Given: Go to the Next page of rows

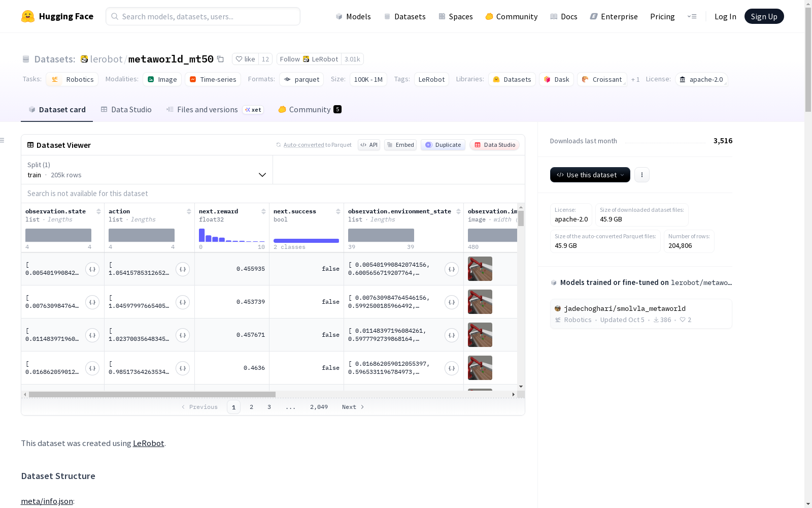Looking at the screenshot, I should [353, 407].
